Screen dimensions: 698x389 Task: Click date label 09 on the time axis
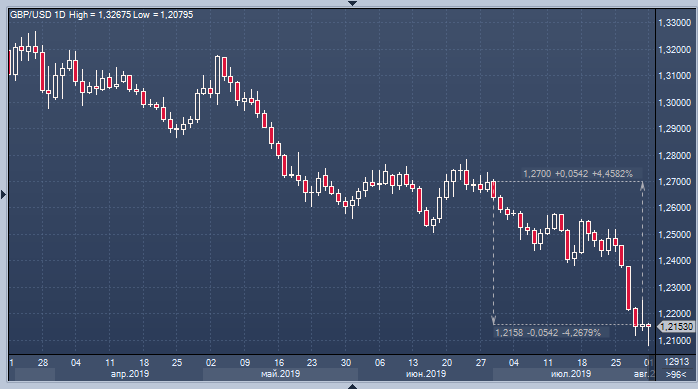coord(245,362)
